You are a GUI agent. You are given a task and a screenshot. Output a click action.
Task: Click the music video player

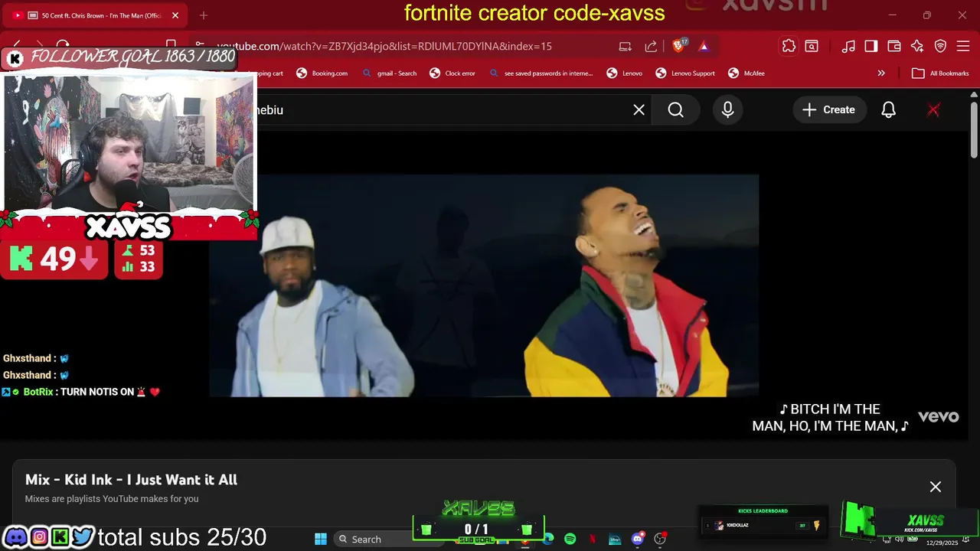[484, 285]
